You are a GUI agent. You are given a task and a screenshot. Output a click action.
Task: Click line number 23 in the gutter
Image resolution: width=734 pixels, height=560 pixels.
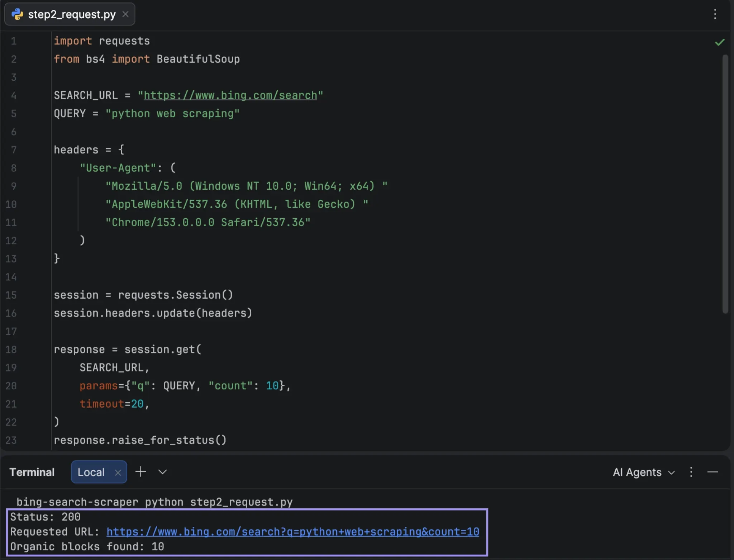click(x=11, y=440)
